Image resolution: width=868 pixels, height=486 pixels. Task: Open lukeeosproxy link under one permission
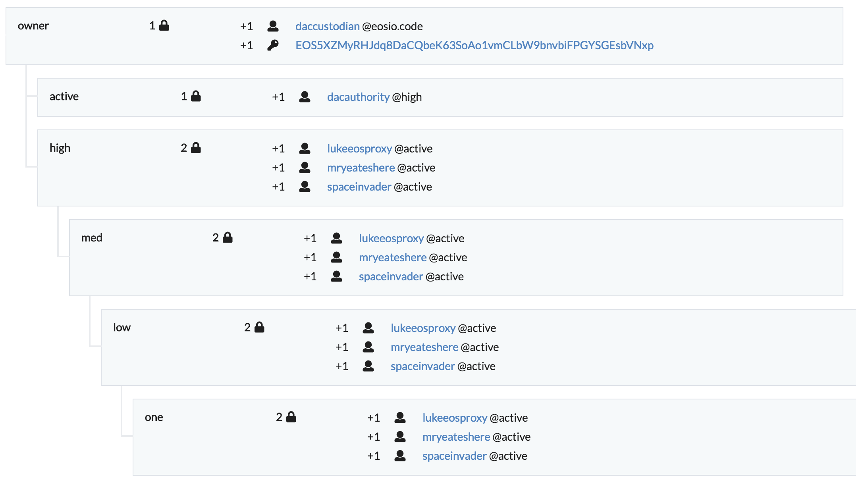pyautogui.click(x=454, y=418)
